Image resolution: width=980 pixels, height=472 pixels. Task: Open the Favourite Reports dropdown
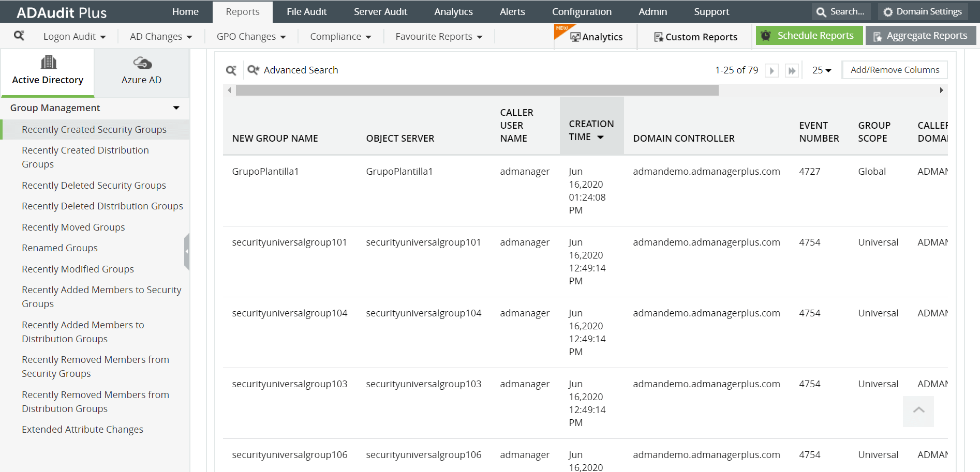click(x=439, y=37)
